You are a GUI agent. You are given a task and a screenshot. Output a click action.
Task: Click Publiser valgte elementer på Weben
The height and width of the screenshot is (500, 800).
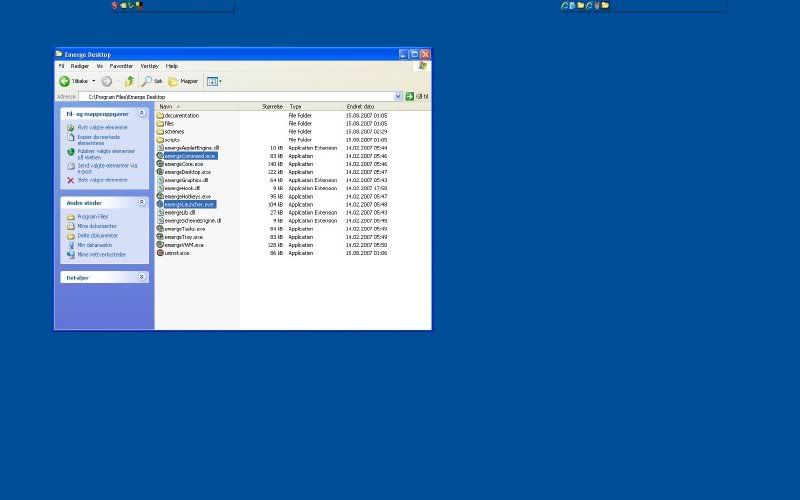pos(106,154)
